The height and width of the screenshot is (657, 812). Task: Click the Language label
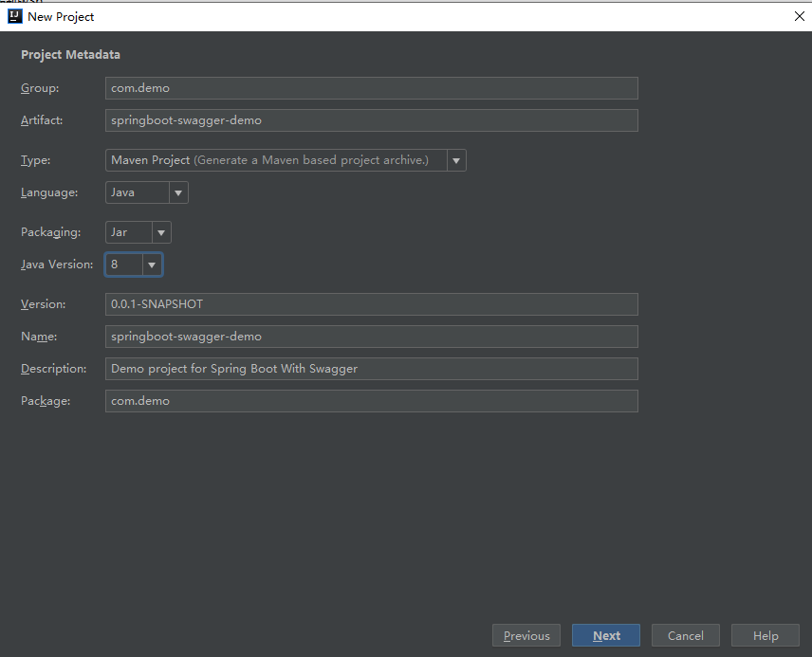click(x=49, y=192)
